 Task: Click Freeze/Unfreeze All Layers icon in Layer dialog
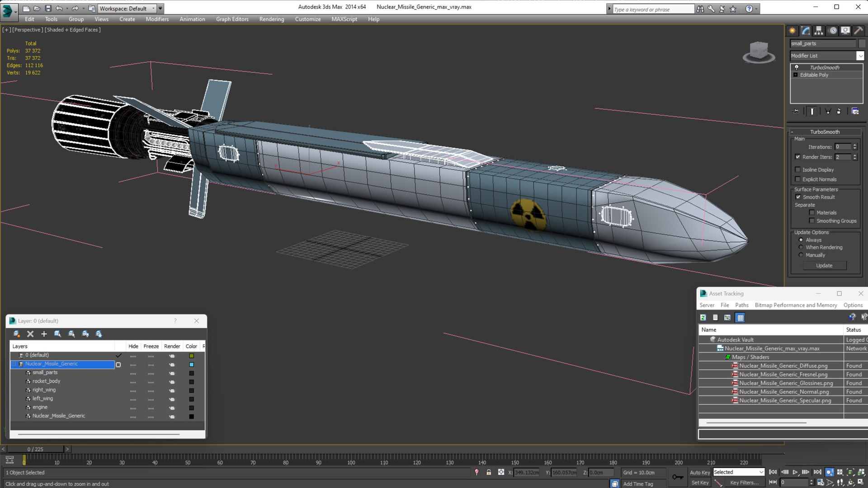pyautogui.click(x=99, y=334)
